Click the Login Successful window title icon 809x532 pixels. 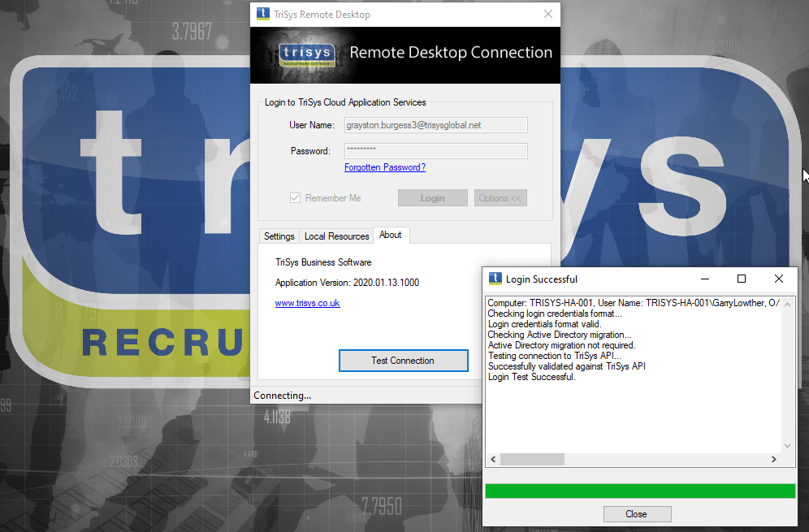click(x=495, y=279)
